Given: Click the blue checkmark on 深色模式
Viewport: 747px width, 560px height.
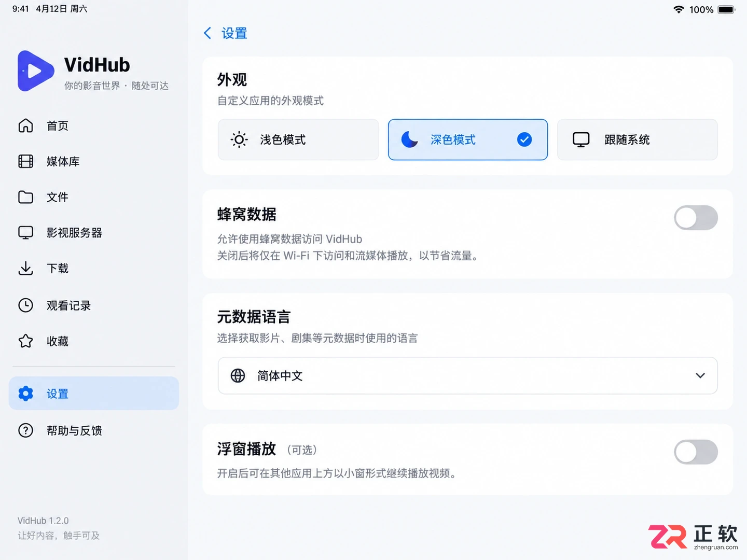Looking at the screenshot, I should tap(524, 139).
